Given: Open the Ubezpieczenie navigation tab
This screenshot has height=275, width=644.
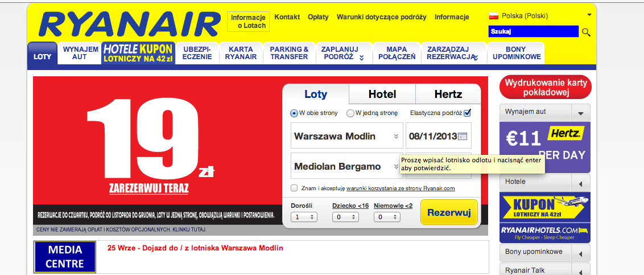Looking at the screenshot, I should [197, 53].
